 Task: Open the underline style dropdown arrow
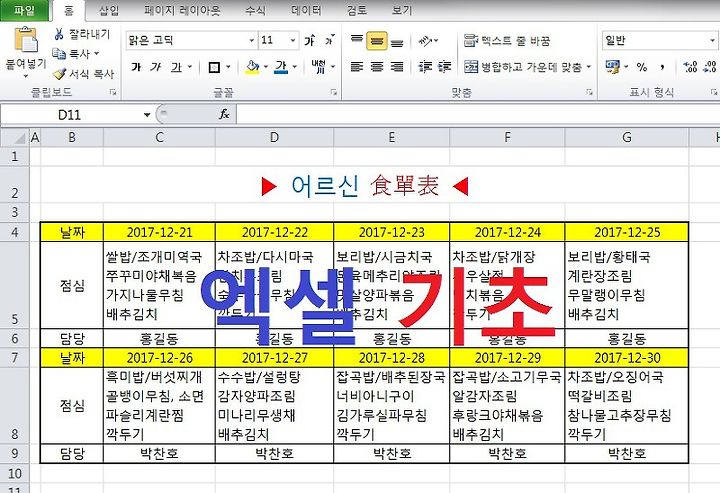coord(190,67)
